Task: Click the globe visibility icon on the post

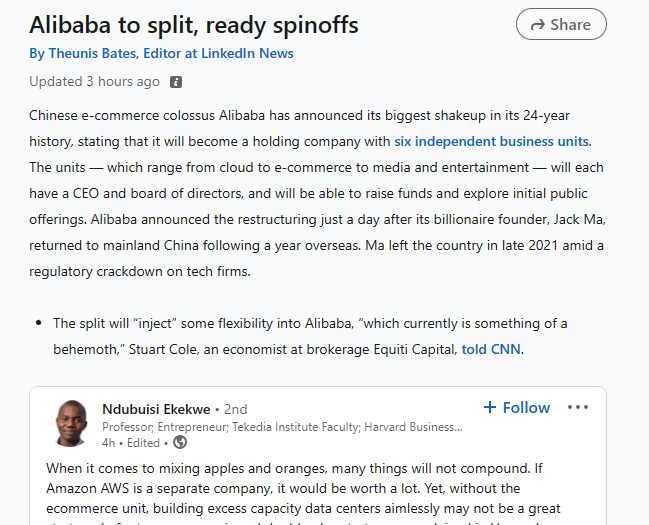Action: [x=179, y=442]
